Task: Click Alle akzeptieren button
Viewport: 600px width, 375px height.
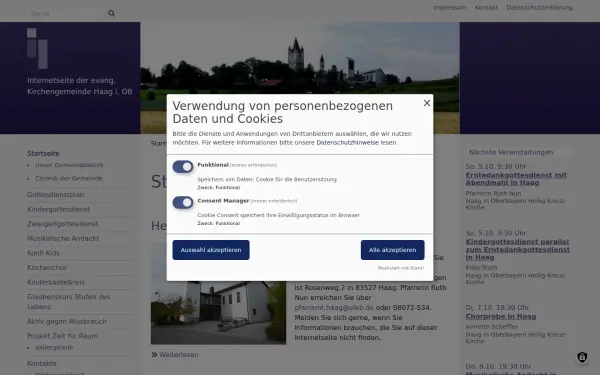Action: point(393,250)
